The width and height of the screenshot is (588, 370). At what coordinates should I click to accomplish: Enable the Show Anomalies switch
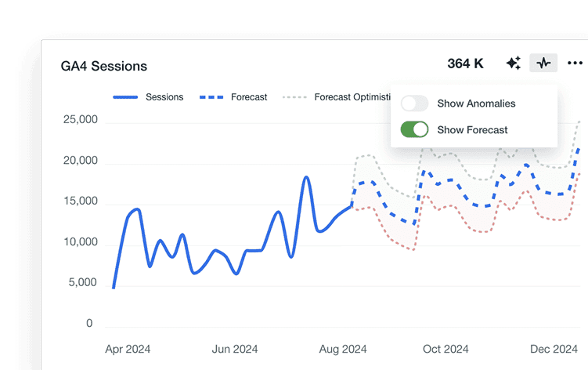(x=414, y=103)
